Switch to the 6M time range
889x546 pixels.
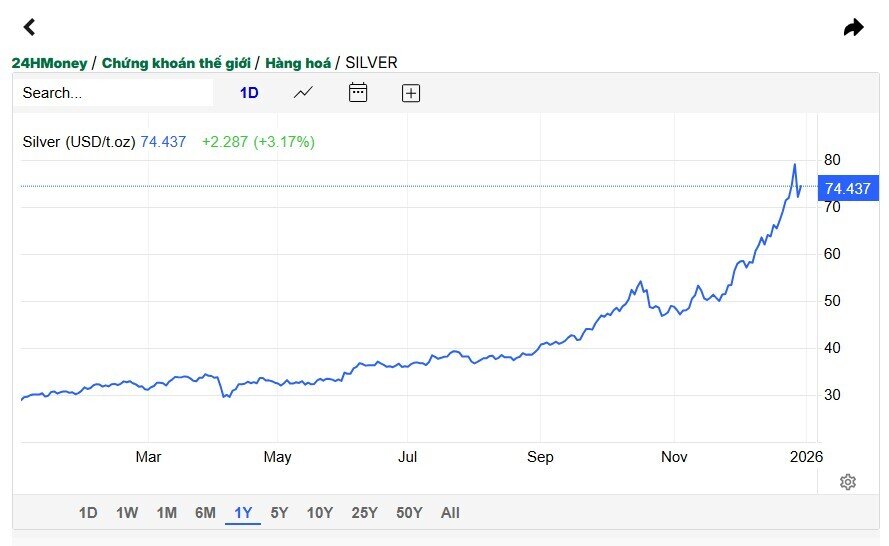click(205, 513)
